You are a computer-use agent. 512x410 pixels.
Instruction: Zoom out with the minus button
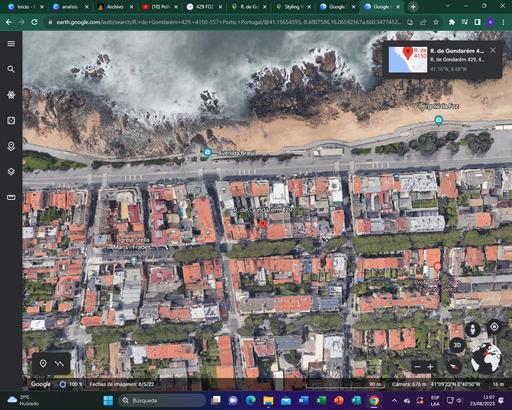pyautogui.click(x=417, y=367)
